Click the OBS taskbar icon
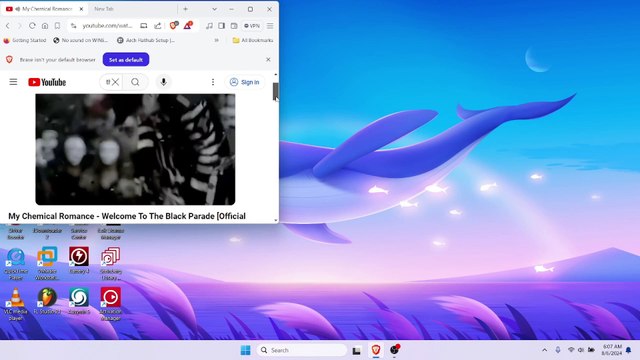Viewport: 640px width, 360px height. pyautogui.click(x=394, y=350)
